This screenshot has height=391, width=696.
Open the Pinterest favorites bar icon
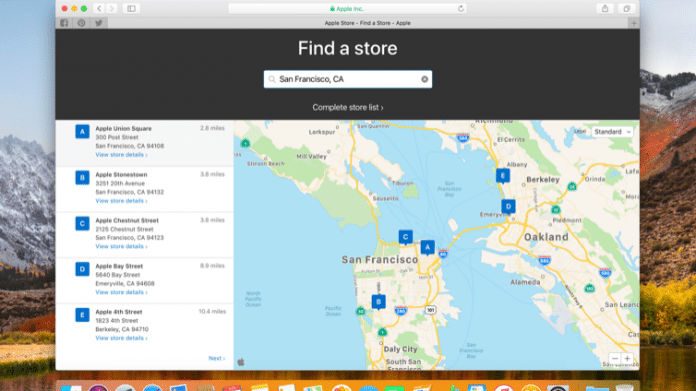[81, 23]
